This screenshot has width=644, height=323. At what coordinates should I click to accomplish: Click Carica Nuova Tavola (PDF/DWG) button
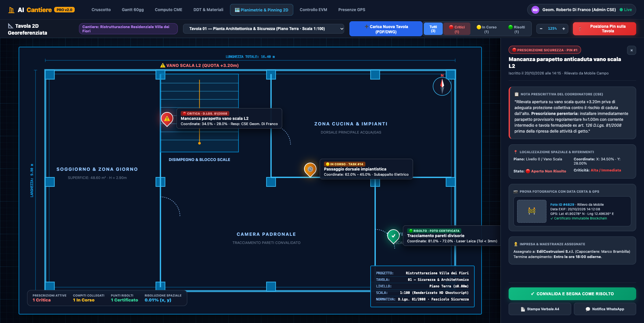[386, 29]
